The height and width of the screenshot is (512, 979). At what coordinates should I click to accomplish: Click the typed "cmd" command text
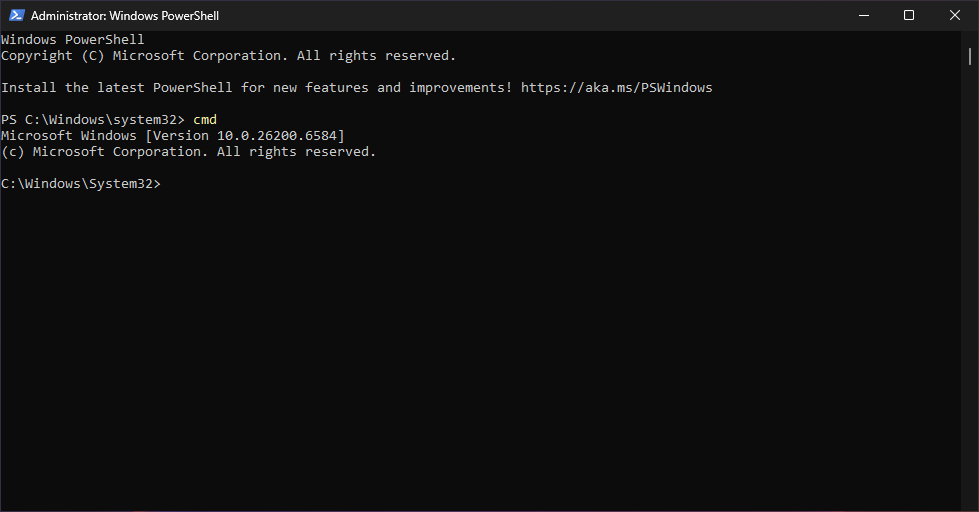pyautogui.click(x=205, y=120)
